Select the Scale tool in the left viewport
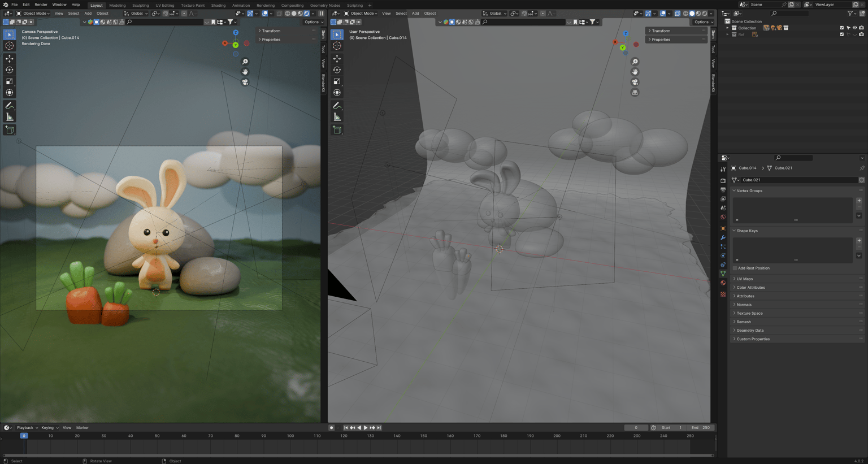 [x=10, y=81]
